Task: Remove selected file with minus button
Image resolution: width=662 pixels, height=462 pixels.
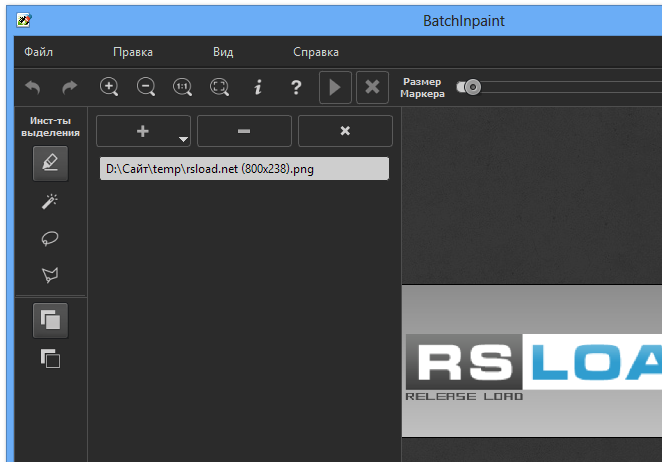Action: tap(244, 131)
